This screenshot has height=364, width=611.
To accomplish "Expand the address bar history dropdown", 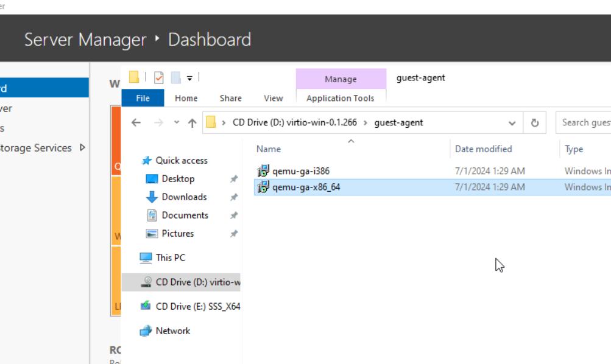I will pos(512,122).
